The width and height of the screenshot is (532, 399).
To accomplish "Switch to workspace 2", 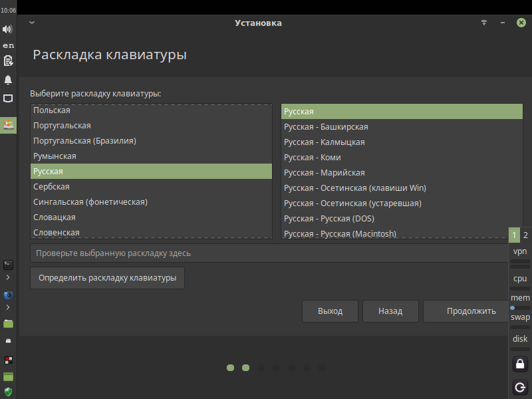I will pyautogui.click(x=525, y=235).
